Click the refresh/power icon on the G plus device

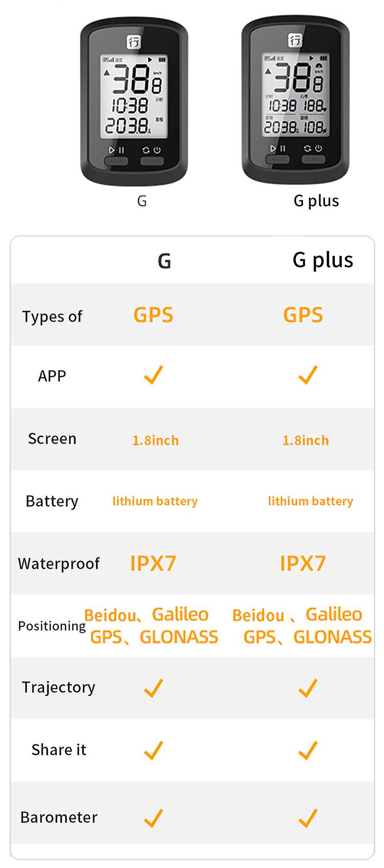(x=312, y=149)
